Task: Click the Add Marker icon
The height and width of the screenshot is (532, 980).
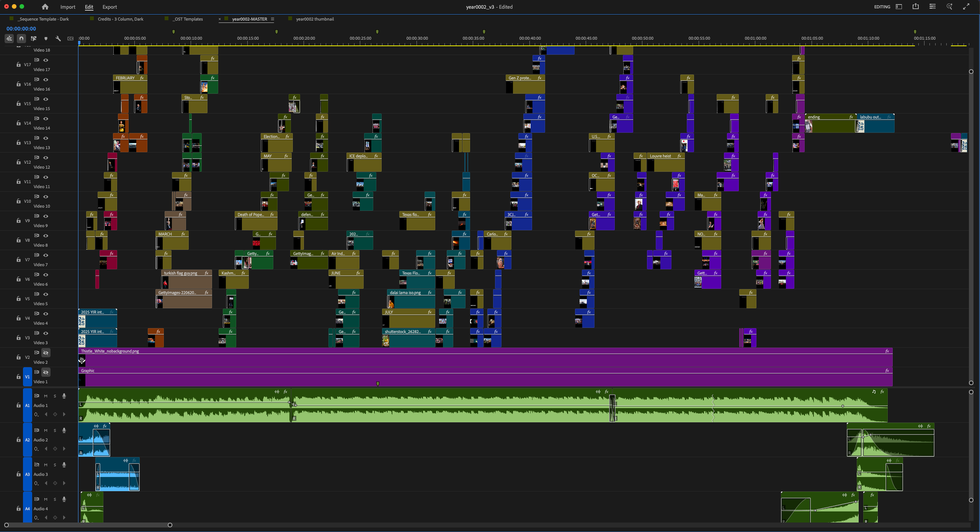Action: (46, 38)
